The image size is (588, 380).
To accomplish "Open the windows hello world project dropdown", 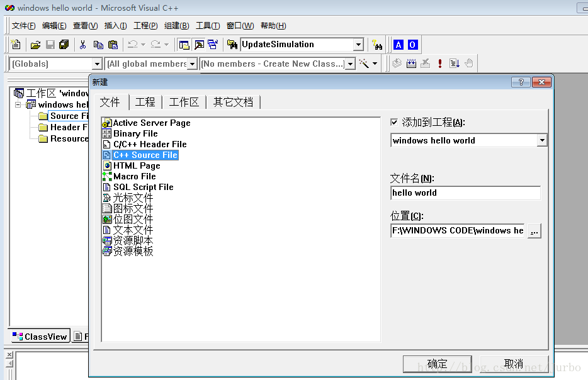I will [x=542, y=140].
